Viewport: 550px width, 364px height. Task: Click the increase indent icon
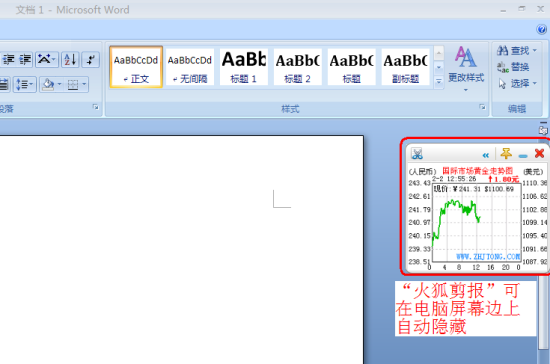pos(26,59)
